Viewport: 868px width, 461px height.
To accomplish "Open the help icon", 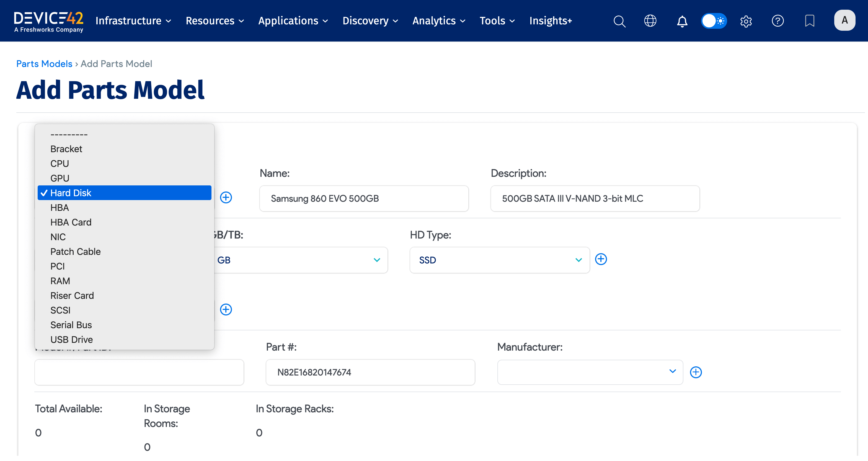I will (x=778, y=21).
